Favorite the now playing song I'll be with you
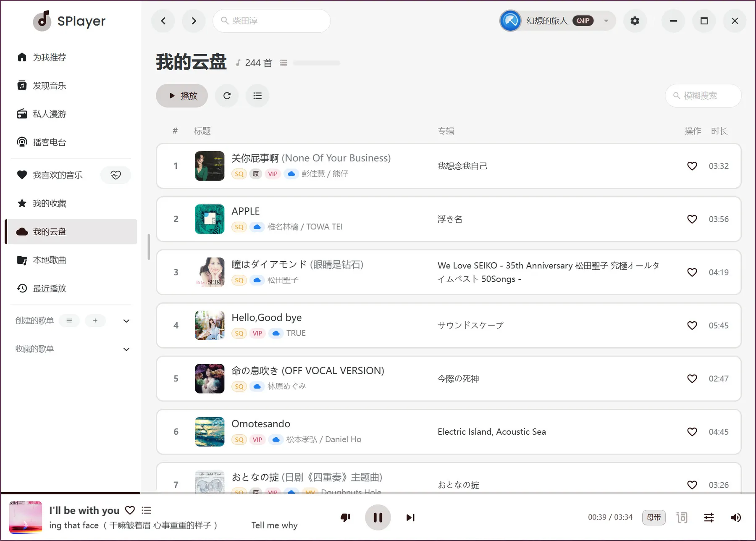This screenshot has width=756, height=541. coord(130,510)
